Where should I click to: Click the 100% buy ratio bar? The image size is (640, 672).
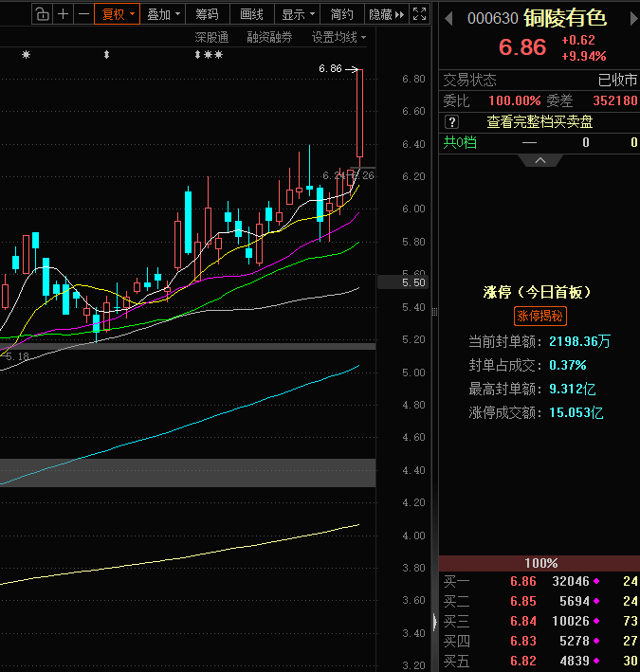[x=539, y=563]
